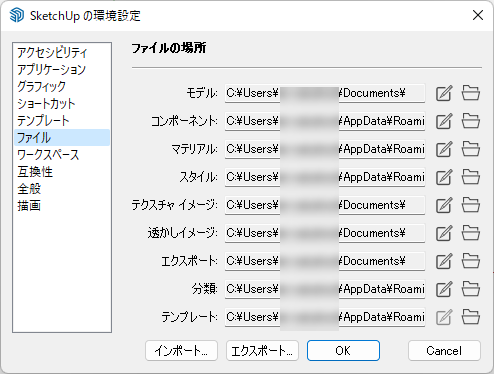Viewport: 494px width, 374px height.
Task: Click the モデル path field
Action: [x=325, y=93]
